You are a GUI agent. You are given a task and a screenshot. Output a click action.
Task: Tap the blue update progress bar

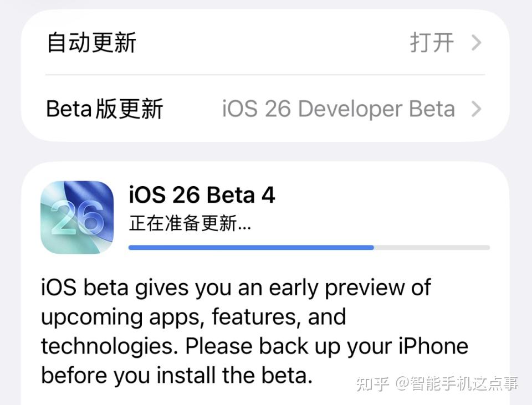[x=249, y=247]
